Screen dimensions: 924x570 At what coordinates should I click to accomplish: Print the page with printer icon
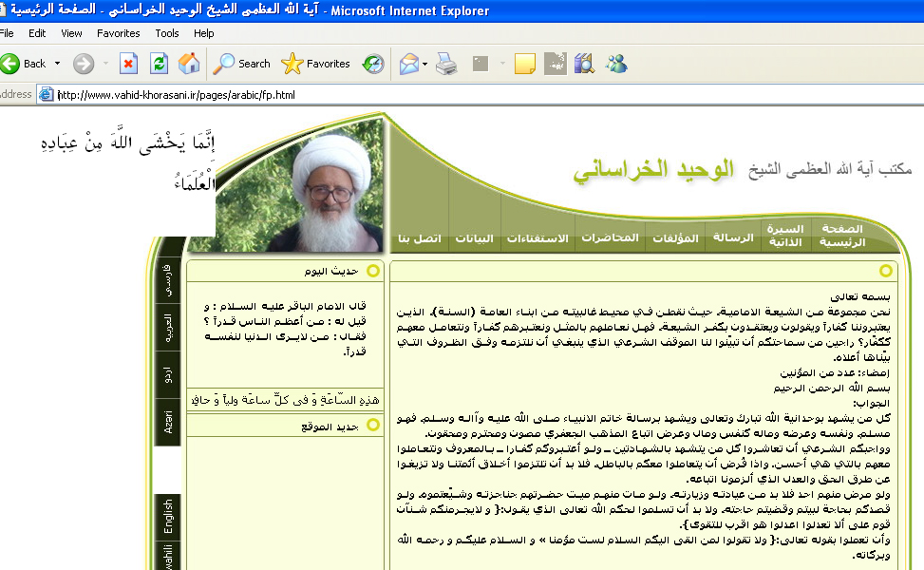tap(446, 63)
